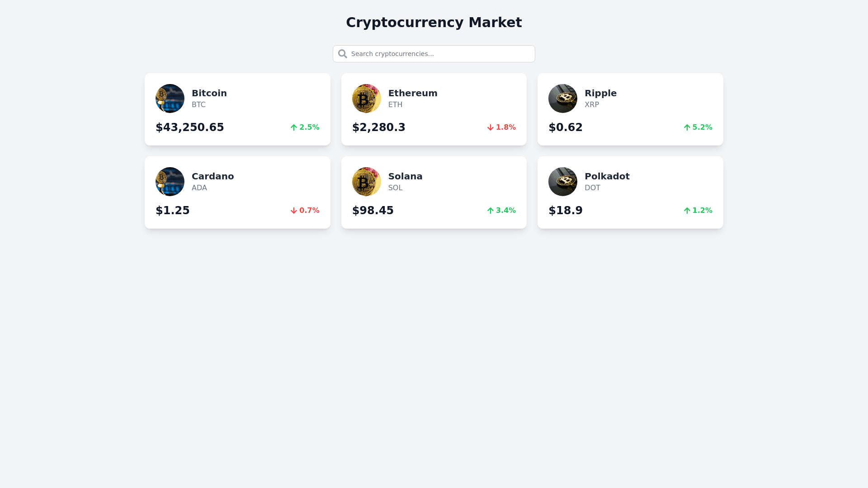Click the Cryptocurrency Market page heading
868x488 pixels.
coord(434,22)
